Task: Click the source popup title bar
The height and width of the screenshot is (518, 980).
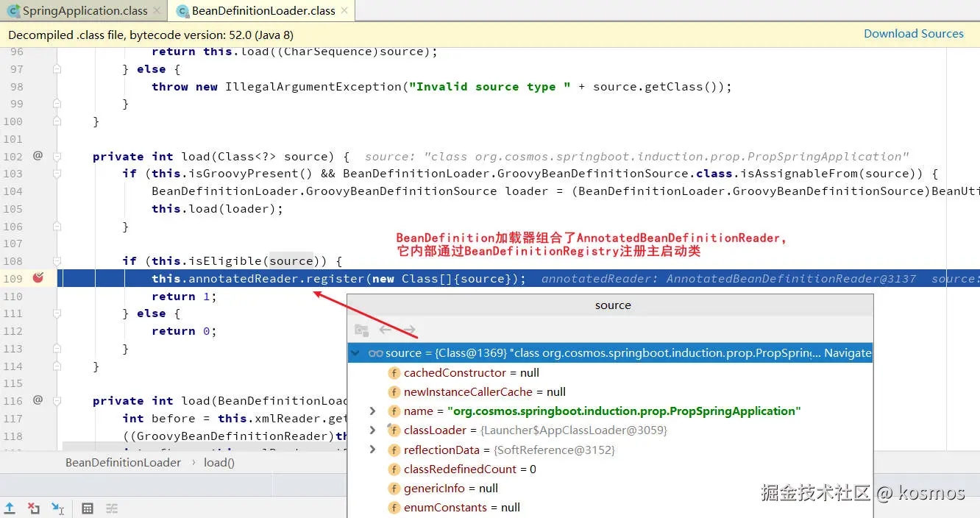Action: coord(612,305)
